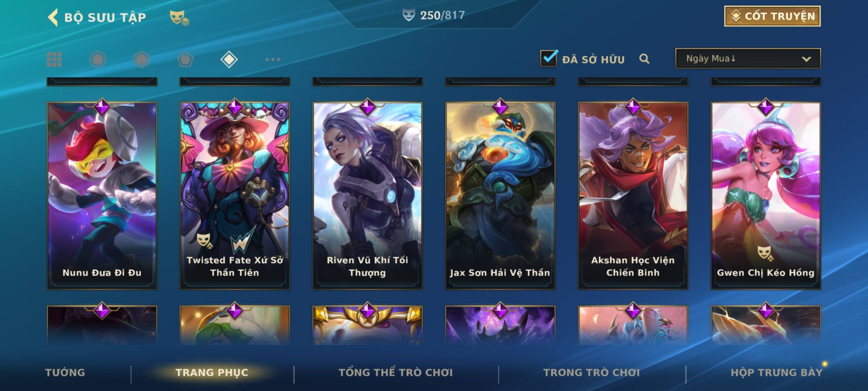
Task: Select the Nunu Đưa Đi Đu skin card
Action: pyautogui.click(x=102, y=195)
